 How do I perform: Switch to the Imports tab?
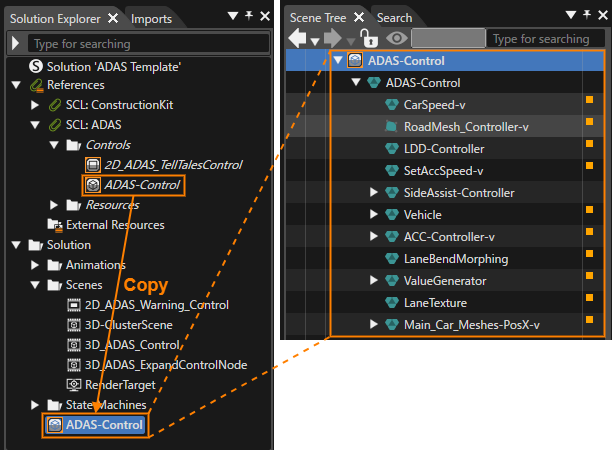151,19
